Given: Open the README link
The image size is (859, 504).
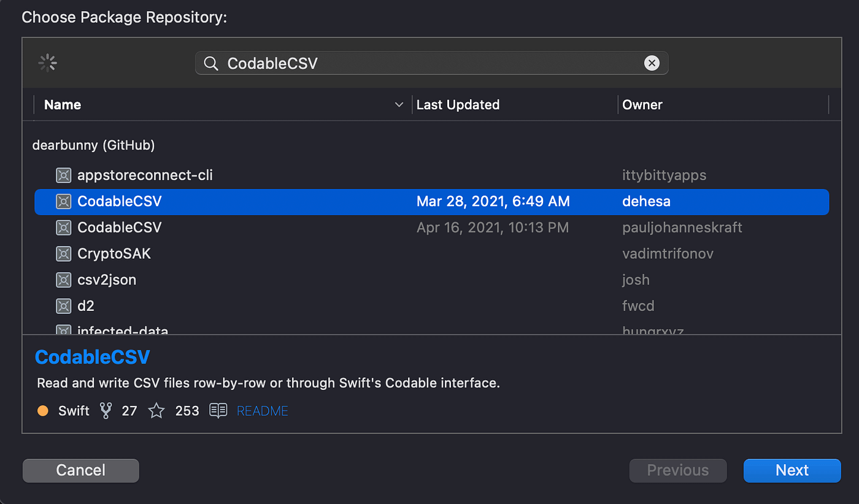Looking at the screenshot, I should (262, 411).
